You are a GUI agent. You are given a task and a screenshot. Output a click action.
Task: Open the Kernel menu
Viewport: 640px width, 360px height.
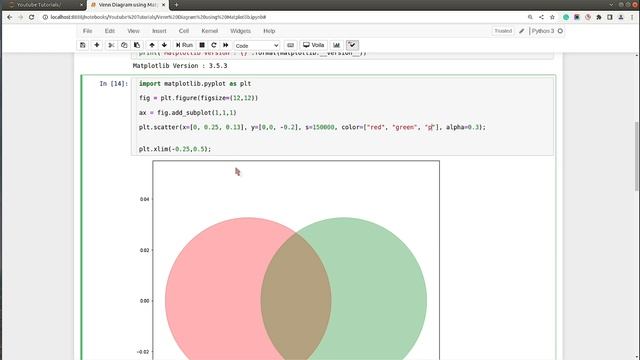click(x=210, y=31)
